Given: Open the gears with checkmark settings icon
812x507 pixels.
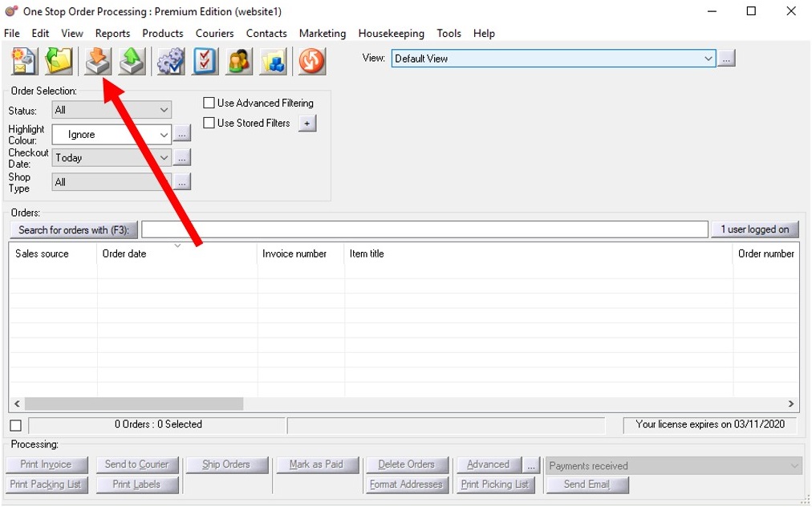Looking at the screenshot, I should [x=171, y=61].
